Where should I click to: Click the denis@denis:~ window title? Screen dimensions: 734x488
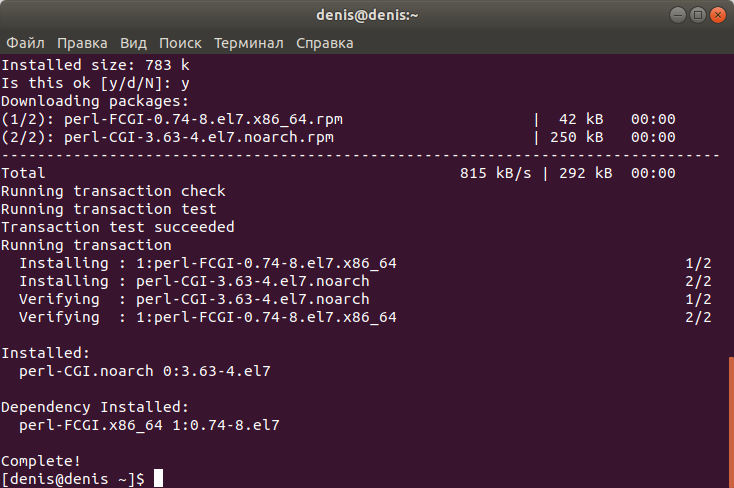coord(367,15)
